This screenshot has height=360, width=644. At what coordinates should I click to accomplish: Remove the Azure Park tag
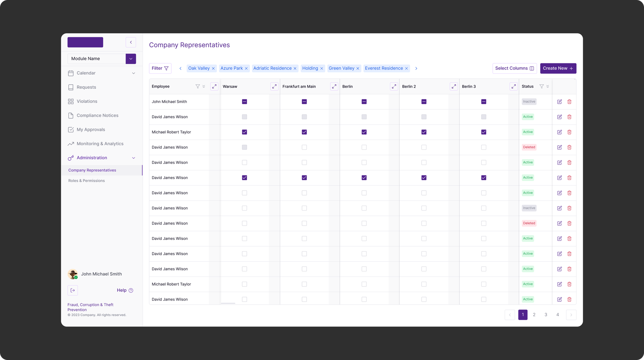coord(246,68)
